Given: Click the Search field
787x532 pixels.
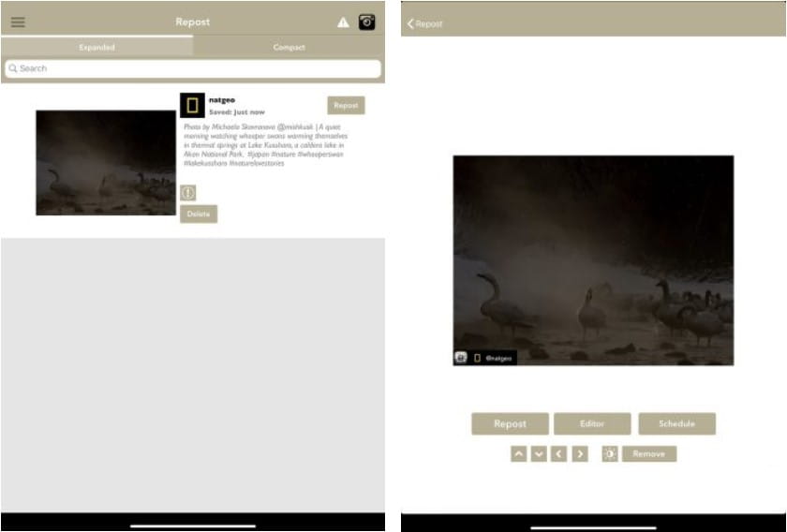Looking at the screenshot, I should (192, 68).
